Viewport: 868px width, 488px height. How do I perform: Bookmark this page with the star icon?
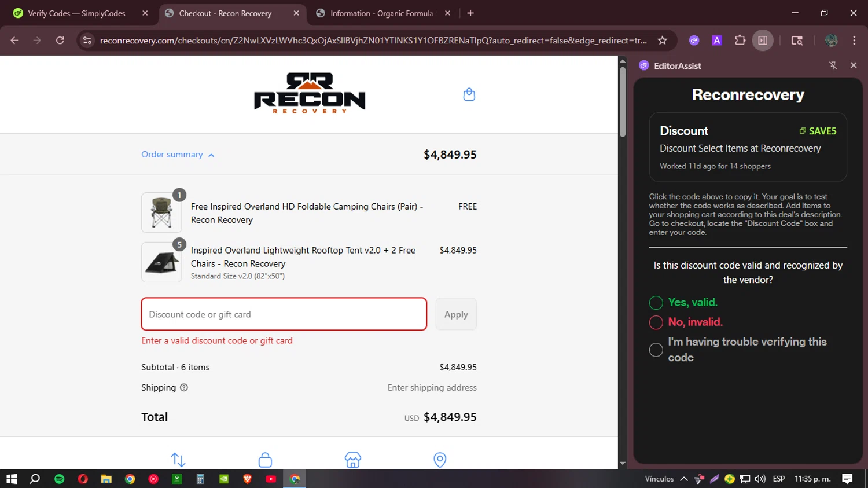663,41
